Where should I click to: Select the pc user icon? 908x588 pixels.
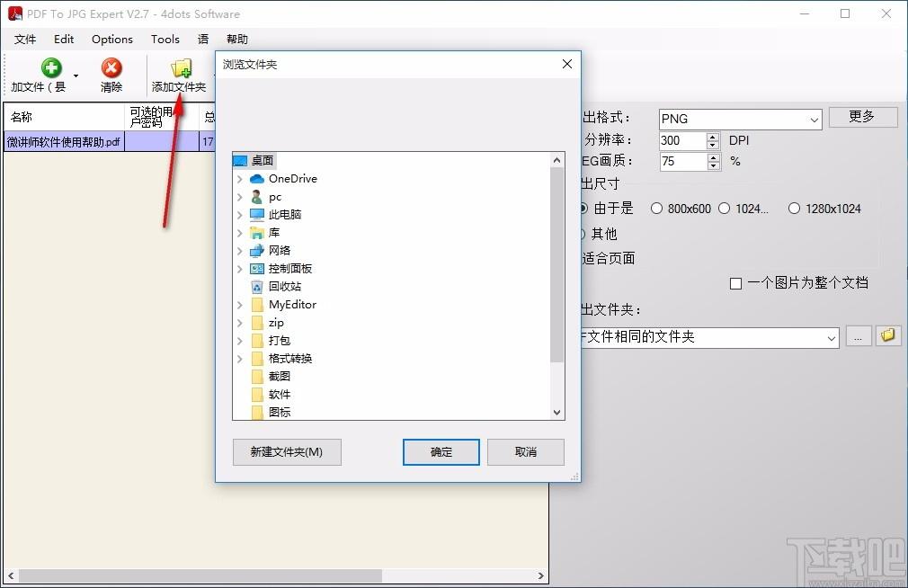click(257, 197)
